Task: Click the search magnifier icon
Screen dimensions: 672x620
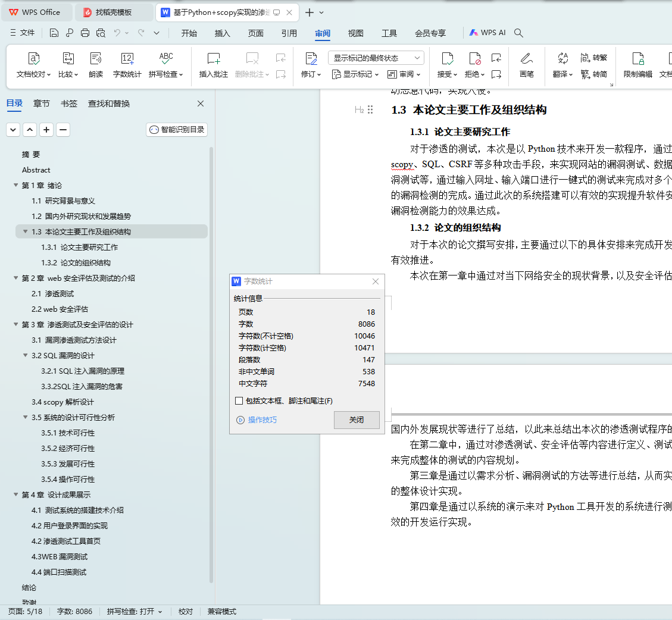Action: click(518, 33)
